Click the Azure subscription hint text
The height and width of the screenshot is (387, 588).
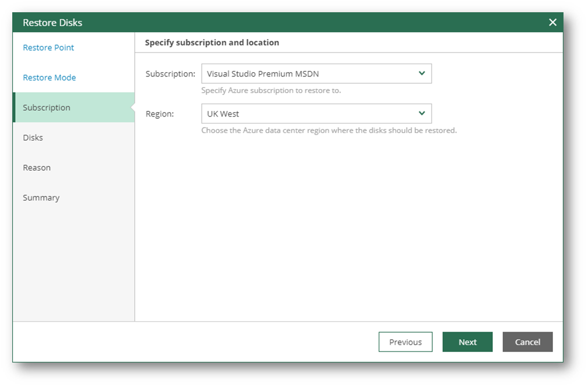(x=271, y=90)
